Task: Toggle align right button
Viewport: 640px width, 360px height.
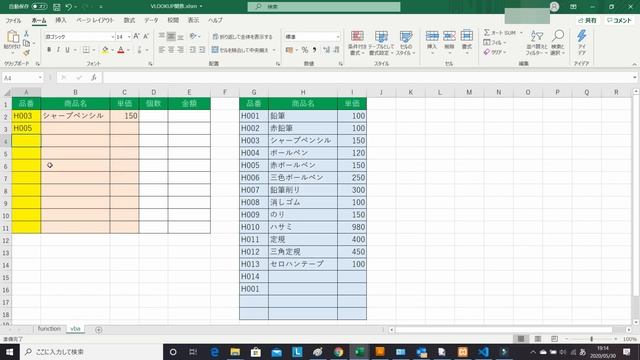Action: [x=180, y=50]
